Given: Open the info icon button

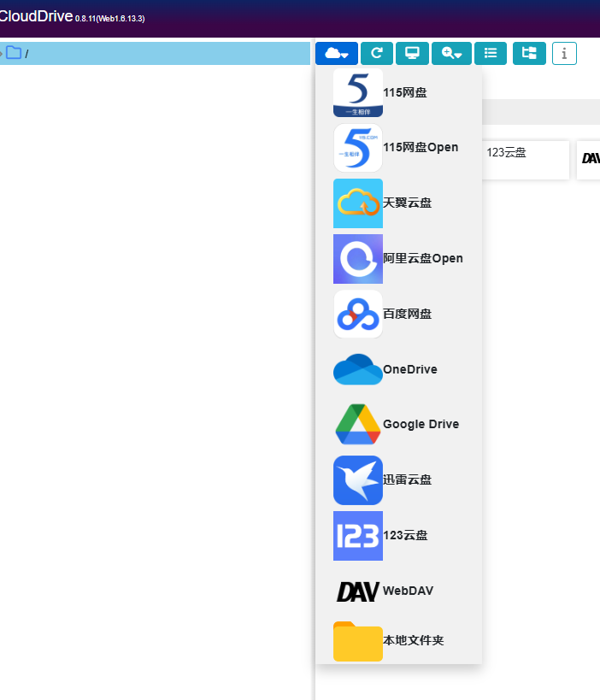Looking at the screenshot, I should 564,54.
